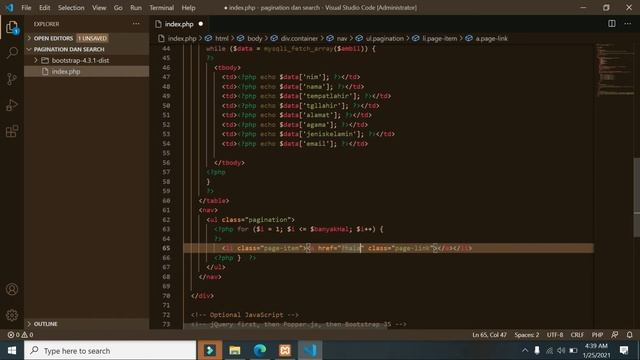This screenshot has width=640, height=360.
Task: Open the Search view in activity bar
Action: pyautogui.click(x=12, y=53)
